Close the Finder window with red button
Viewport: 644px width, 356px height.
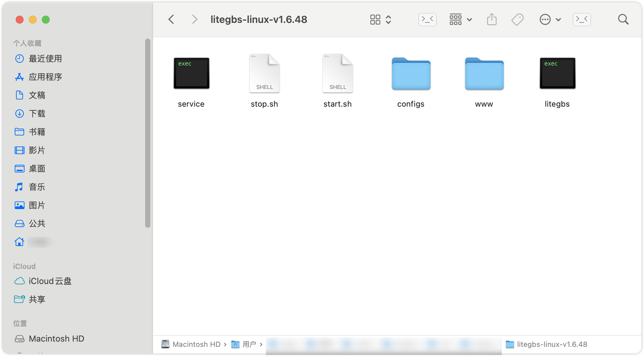(20, 20)
